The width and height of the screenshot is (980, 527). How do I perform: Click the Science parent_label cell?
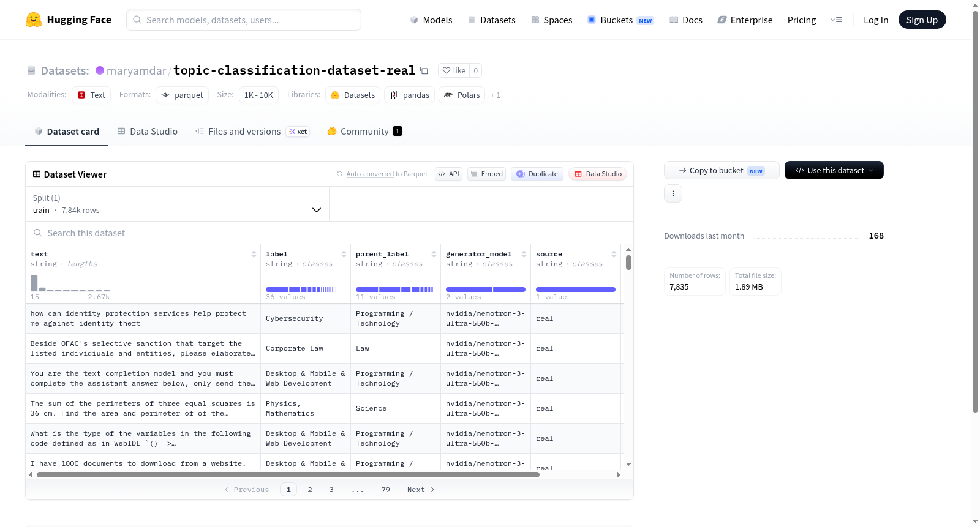click(395, 408)
